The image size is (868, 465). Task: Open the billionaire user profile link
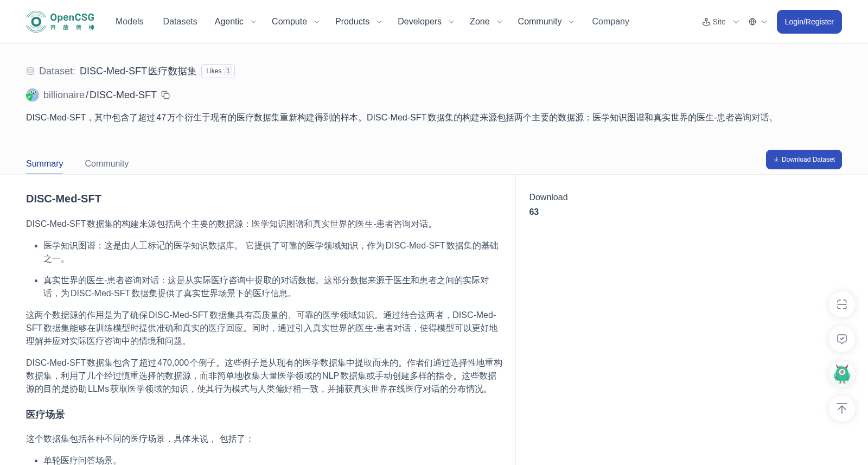click(x=64, y=95)
